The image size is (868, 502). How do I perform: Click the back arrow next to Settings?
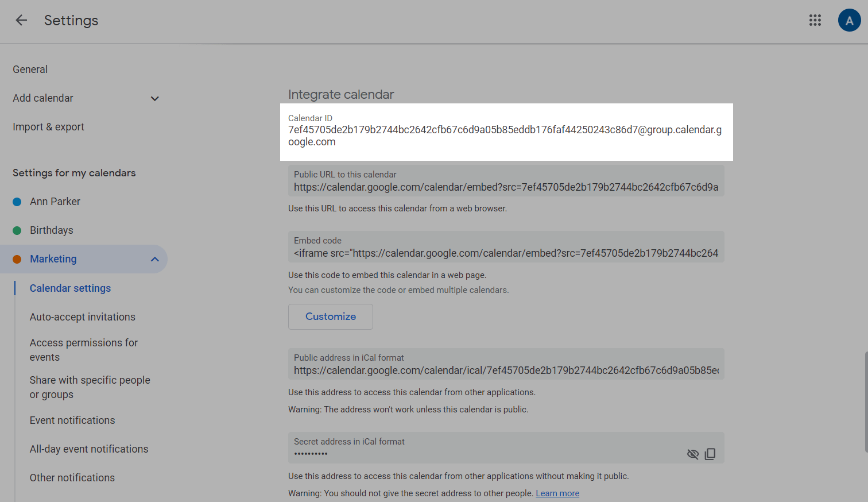(21, 21)
